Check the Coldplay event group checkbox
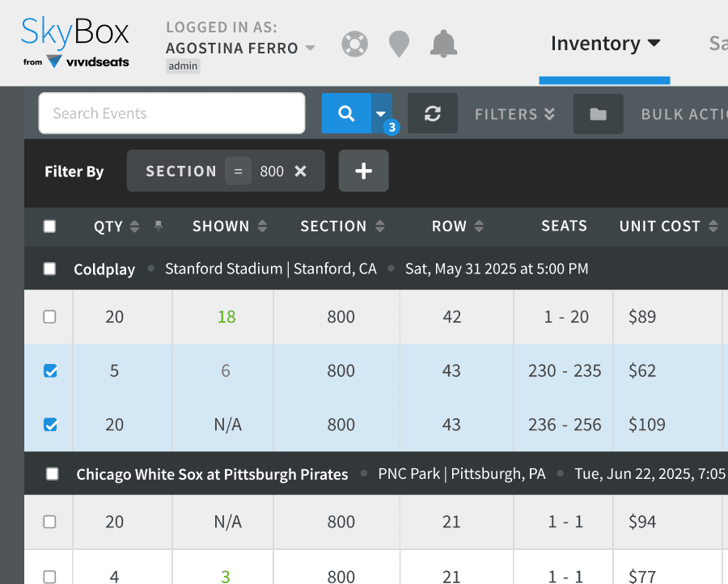 point(49,269)
